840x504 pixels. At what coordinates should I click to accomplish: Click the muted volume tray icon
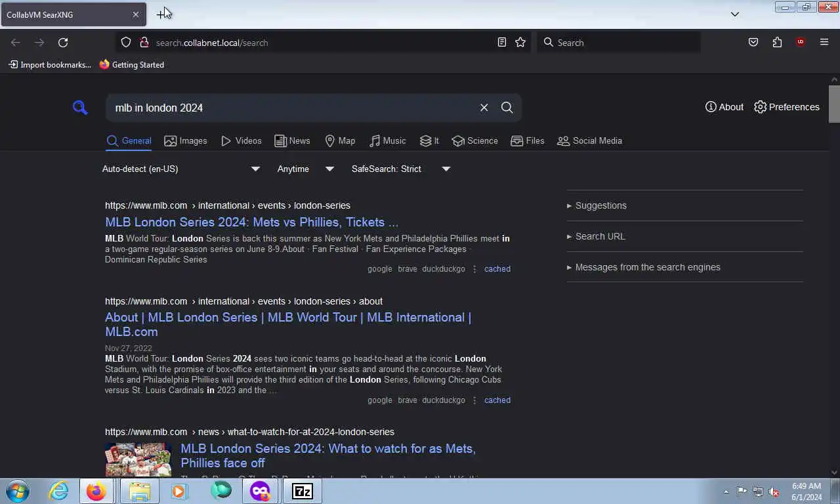pyautogui.click(x=774, y=492)
